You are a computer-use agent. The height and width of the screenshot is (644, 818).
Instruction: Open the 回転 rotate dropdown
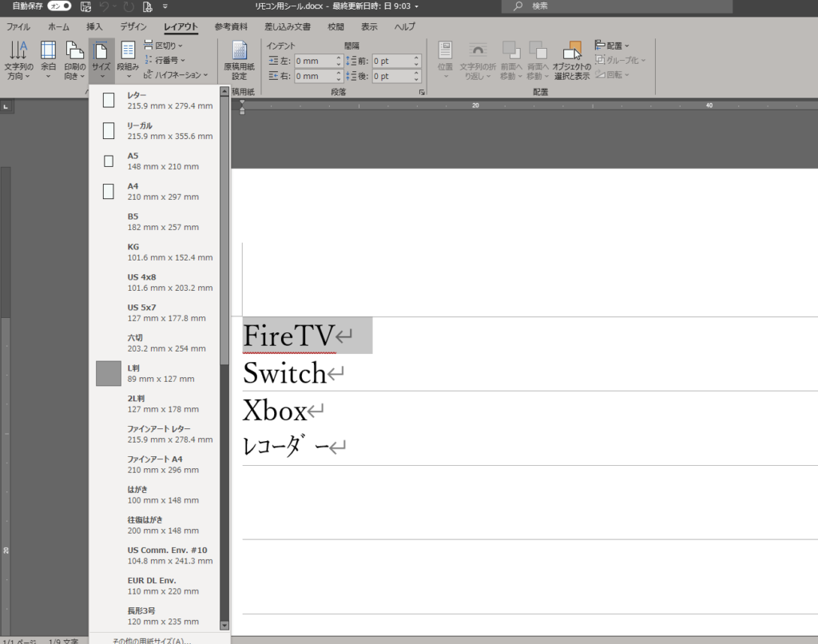coord(612,74)
